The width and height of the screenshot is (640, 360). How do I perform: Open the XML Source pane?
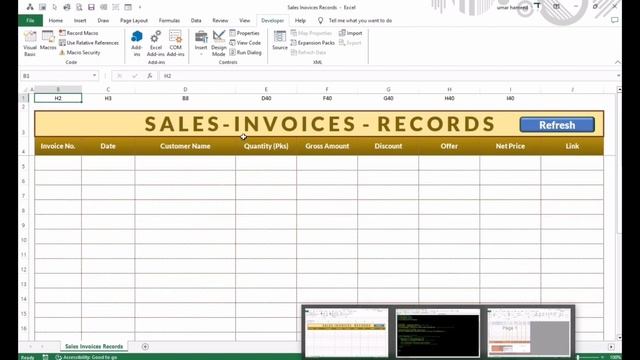pyautogui.click(x=280, y=40)
